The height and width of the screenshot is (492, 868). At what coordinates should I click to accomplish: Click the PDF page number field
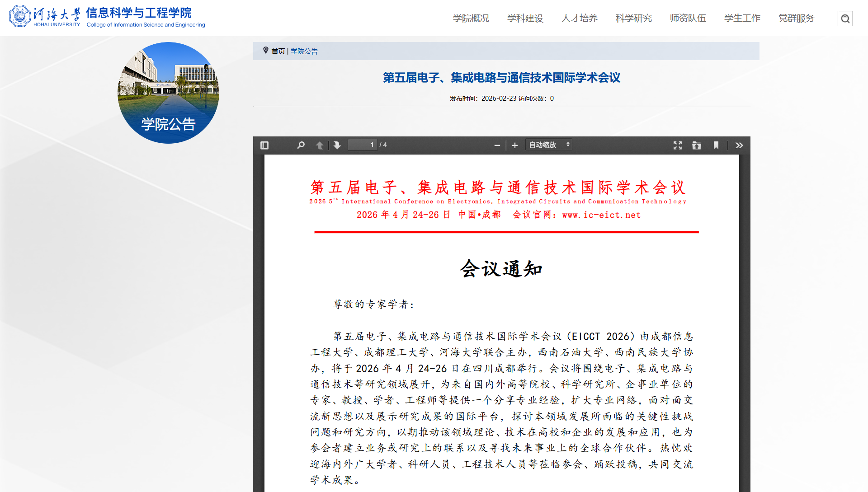(x=363, y=145)
